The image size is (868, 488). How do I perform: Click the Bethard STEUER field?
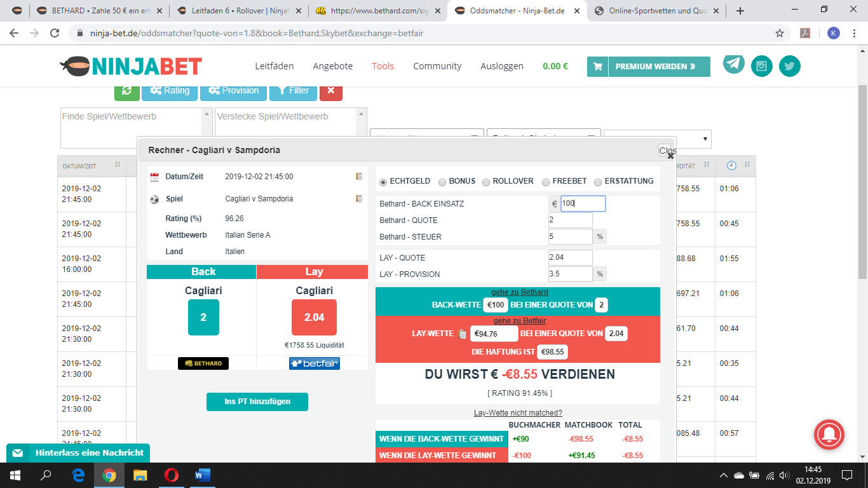(x=571, y=237)
